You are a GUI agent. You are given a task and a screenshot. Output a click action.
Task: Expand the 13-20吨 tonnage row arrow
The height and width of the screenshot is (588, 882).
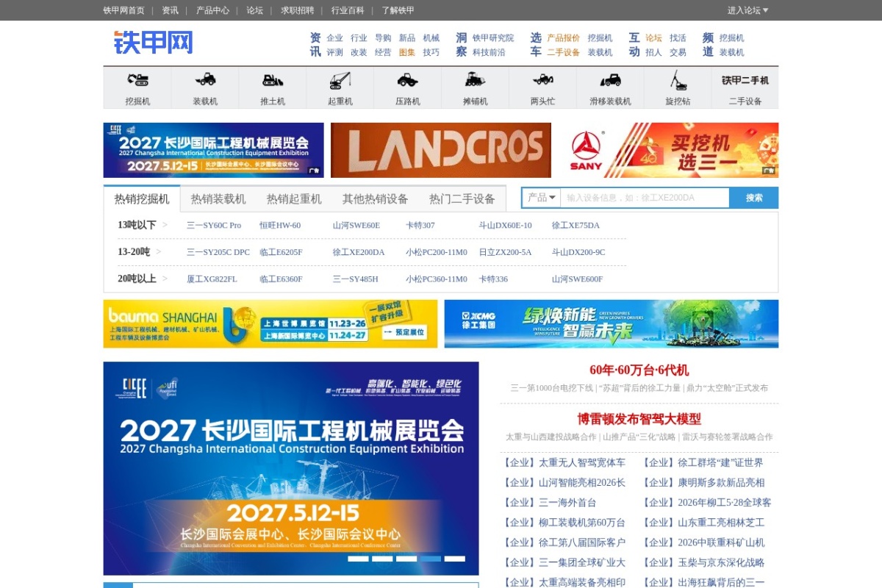[x=159, y=252]
